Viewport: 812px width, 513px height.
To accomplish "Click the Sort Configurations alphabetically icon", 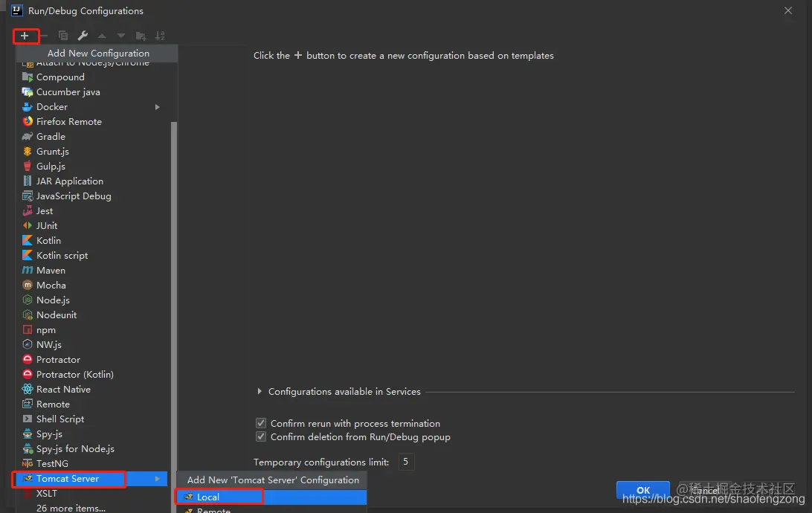I will click(160, 36).
